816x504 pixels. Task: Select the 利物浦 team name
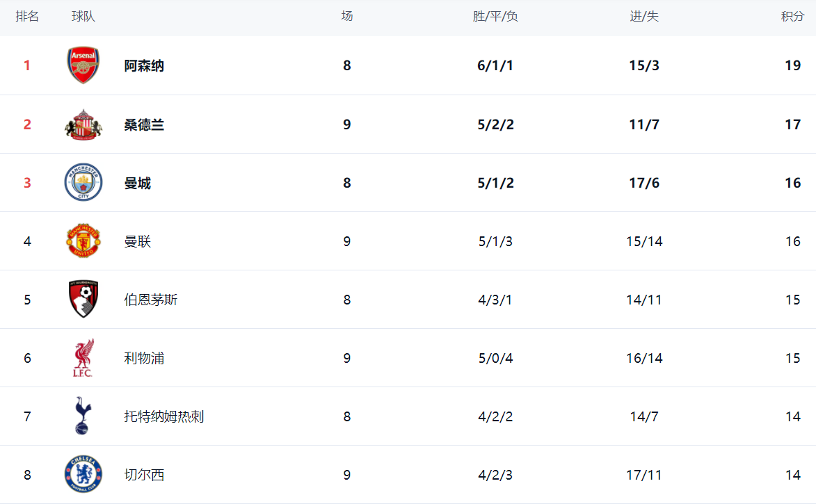[x=144, y=358]
